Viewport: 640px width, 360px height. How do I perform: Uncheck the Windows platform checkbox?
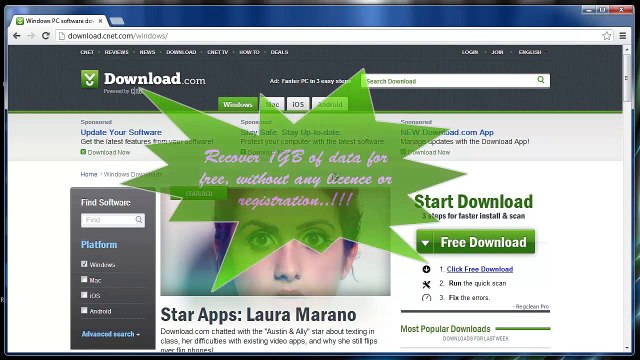84,264
